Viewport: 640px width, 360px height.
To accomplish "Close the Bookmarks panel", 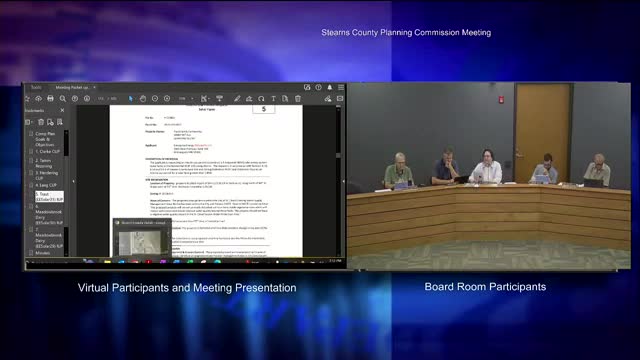I will click(62, 110).
